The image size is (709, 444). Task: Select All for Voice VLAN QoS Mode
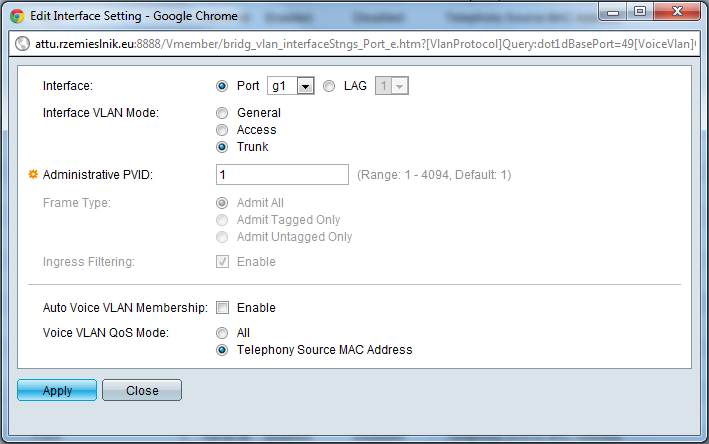[222, 333]
